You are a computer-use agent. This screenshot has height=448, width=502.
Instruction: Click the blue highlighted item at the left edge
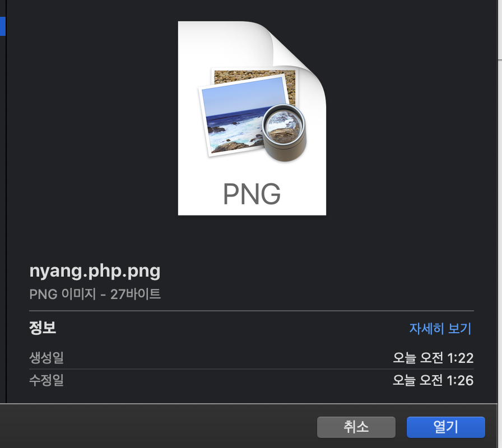[3, 26]
